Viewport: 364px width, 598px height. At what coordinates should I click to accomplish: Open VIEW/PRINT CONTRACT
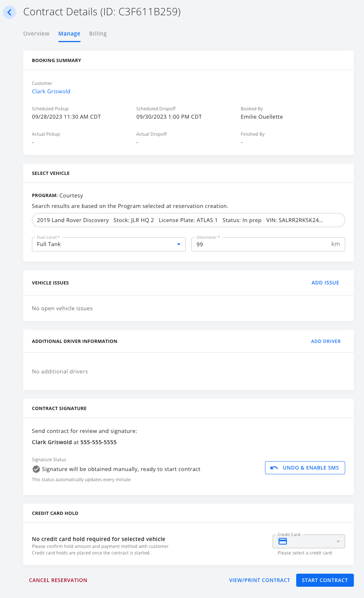pyautogui.click(x=260, y=580)
